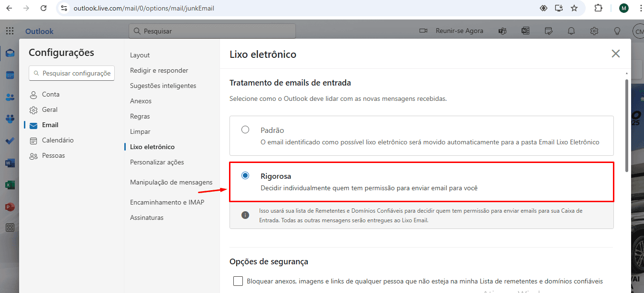The height and width of the screenshot is (293, 644).
Task: Open CM account avatar
Action: tap(638, 32)
